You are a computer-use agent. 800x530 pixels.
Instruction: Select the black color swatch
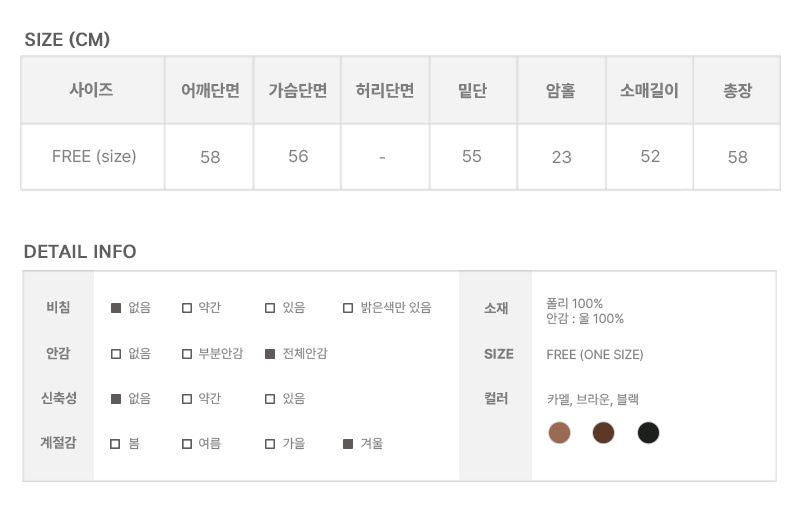[648, 433]
